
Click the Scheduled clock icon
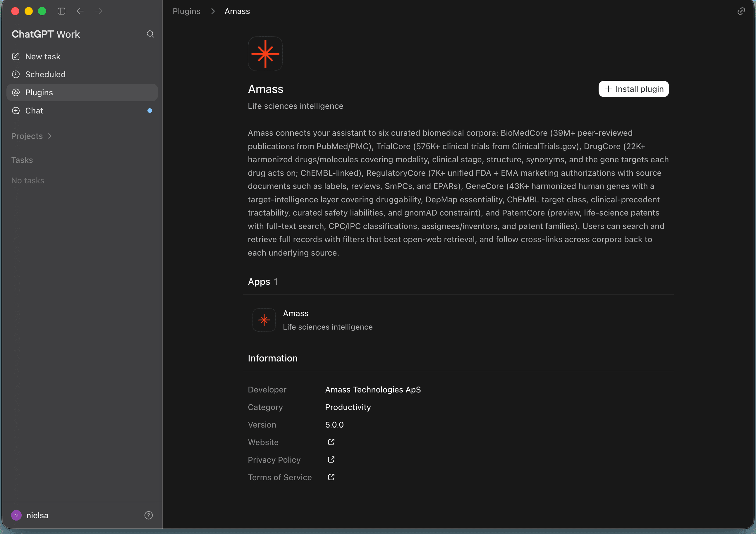tap(16, 74)
